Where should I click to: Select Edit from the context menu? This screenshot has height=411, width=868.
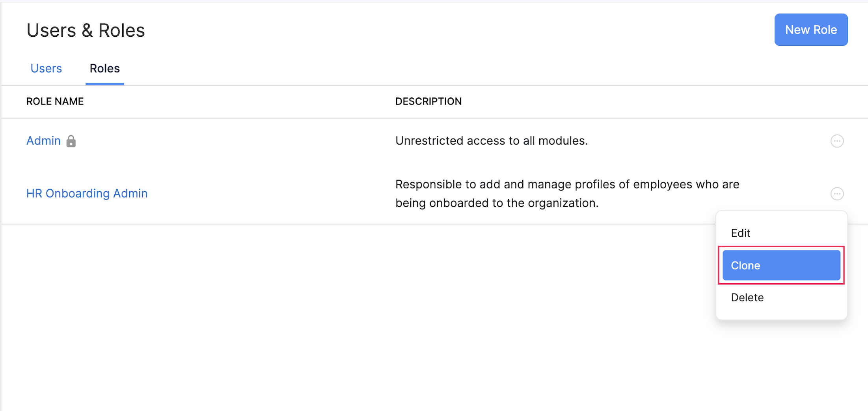pos(740,233)
